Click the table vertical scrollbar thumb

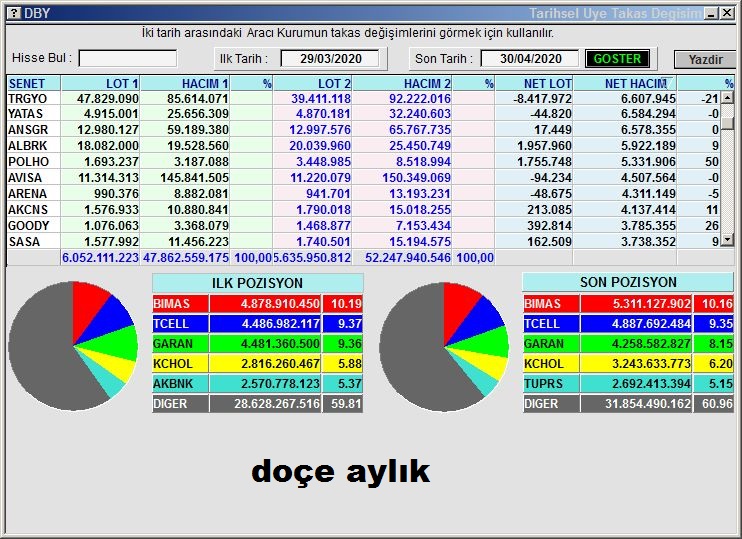point(727,121)
